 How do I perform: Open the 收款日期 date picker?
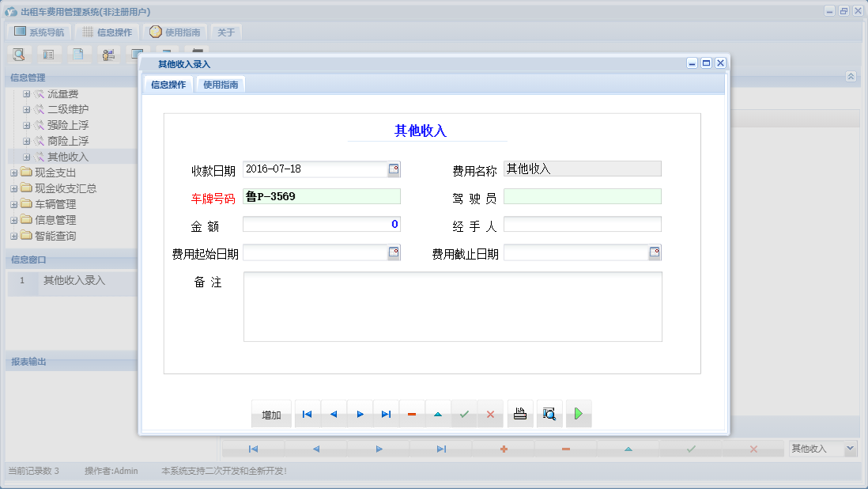coord(394,169)
